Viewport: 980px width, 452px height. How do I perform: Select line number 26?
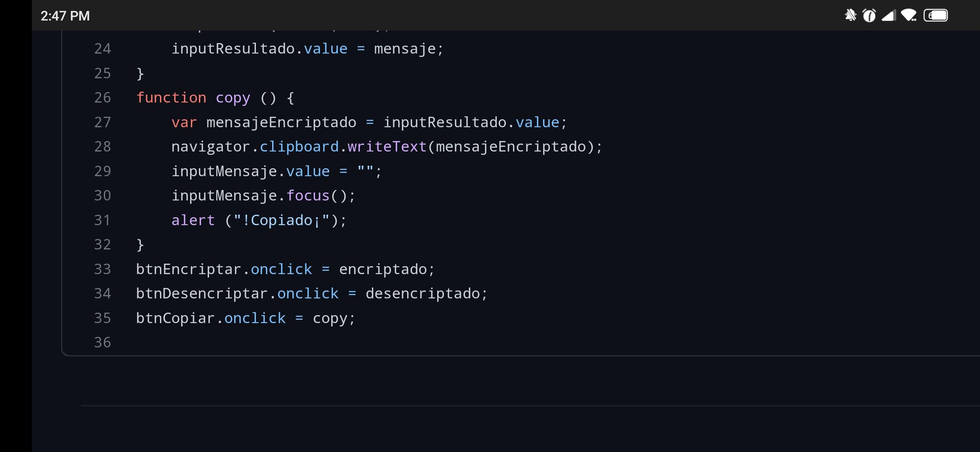103,98
